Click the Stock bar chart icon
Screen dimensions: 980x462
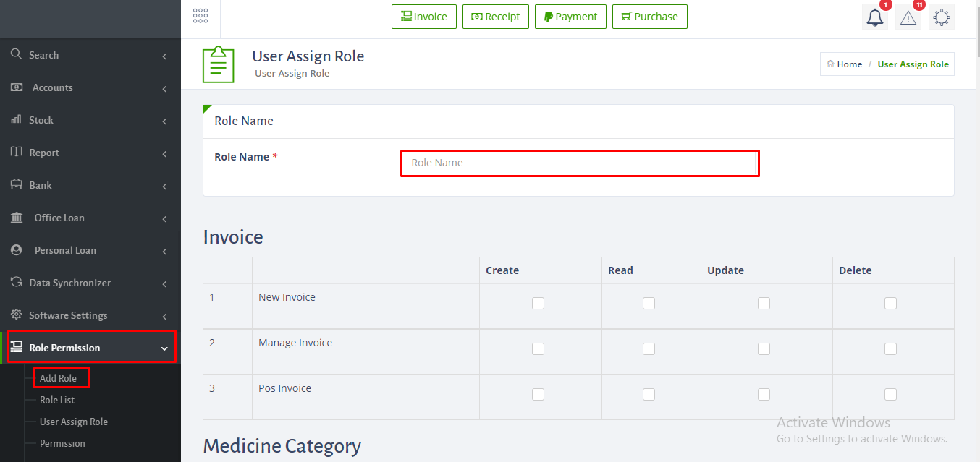(x=16, y=120)
